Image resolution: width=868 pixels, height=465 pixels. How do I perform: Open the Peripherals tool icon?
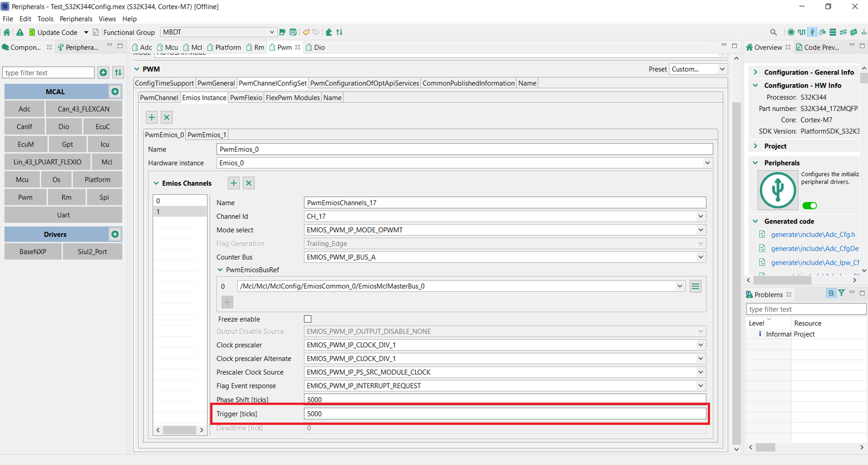812,32
